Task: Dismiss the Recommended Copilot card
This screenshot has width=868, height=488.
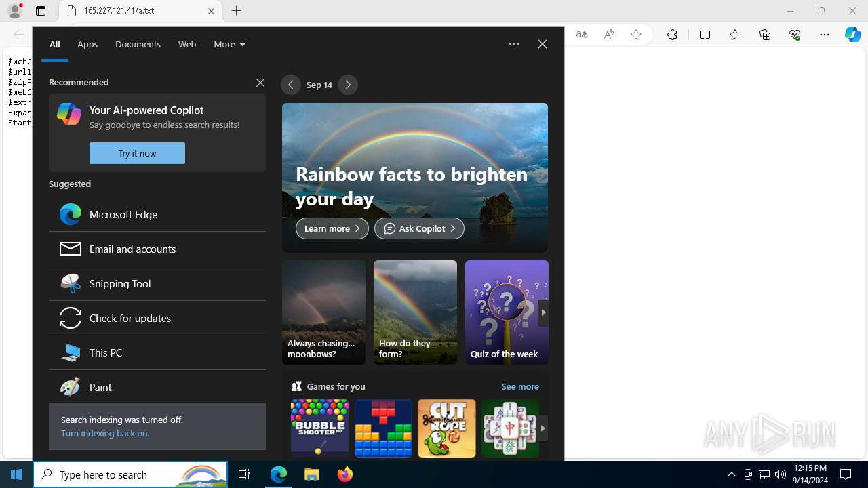Action: click(x=260, y=83)
